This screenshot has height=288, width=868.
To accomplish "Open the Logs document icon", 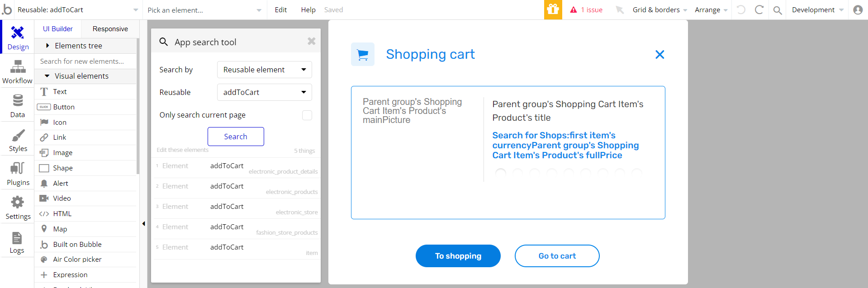I will click(x=17, y=238).
